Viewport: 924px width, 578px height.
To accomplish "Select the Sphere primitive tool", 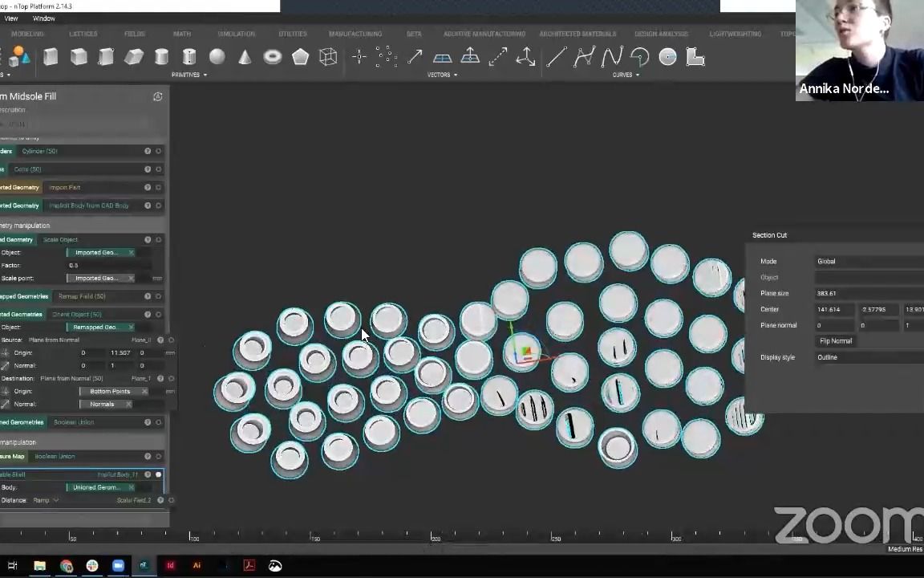I will coord(217,56).
